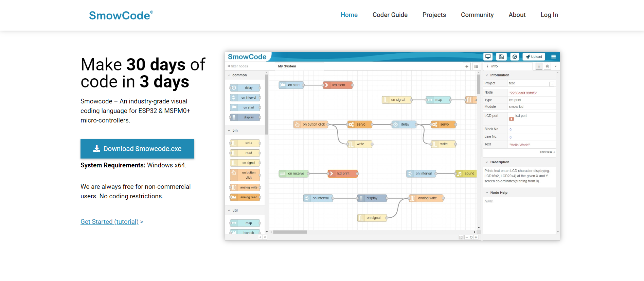Viewport: 644px width, 281px height.
Task: Select the on start node on the canvas
Action: click(x=291, y=85)
